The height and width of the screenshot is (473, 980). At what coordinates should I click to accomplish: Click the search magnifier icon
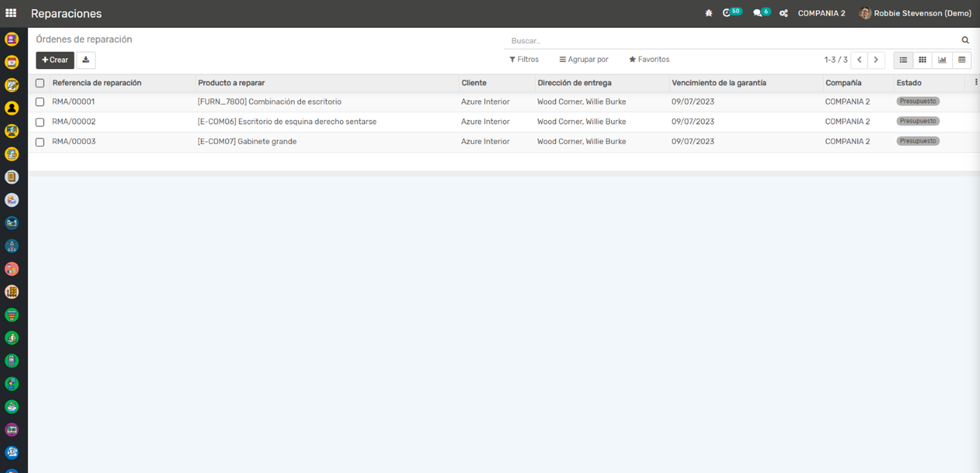965,40
